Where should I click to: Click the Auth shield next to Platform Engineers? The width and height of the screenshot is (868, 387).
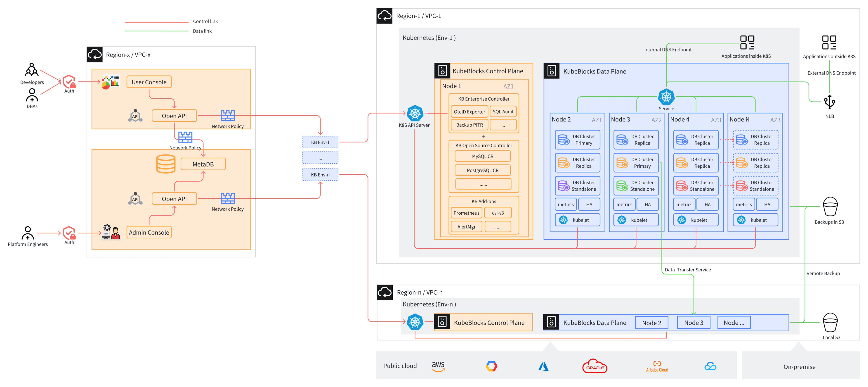point(69,233)
